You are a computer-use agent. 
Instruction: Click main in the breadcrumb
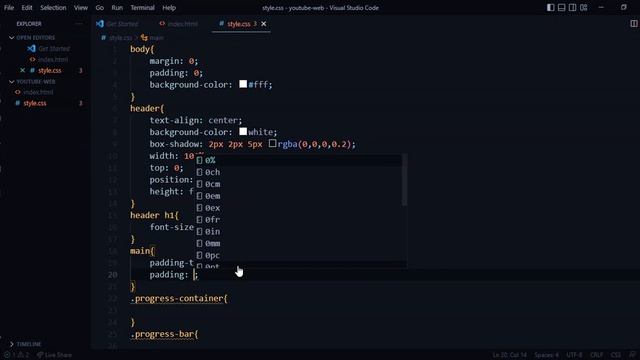coord(156,38)
